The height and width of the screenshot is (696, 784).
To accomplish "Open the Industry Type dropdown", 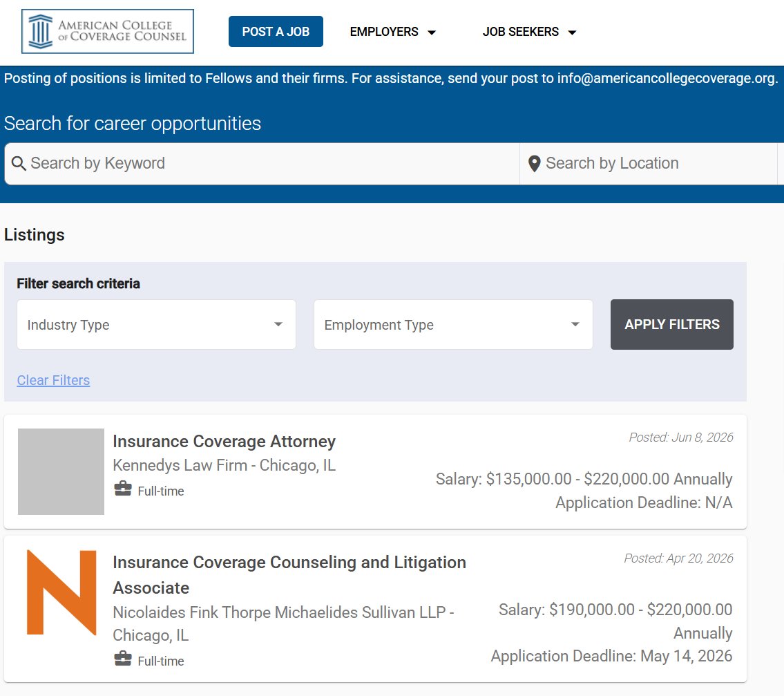I will [x=157, y=325].
